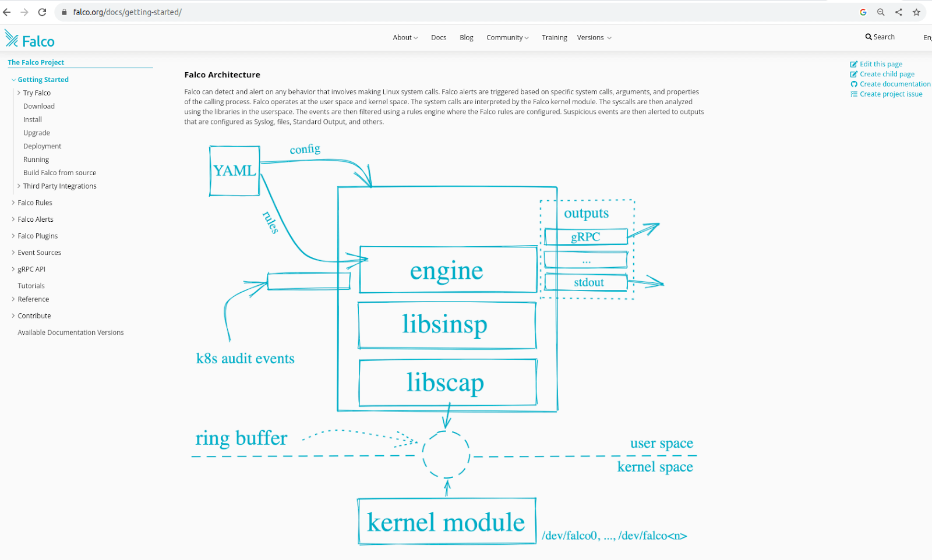Click the Edit this page pencil icon
The width and height of the screenshot is (932, 560).
coord(854,64)
